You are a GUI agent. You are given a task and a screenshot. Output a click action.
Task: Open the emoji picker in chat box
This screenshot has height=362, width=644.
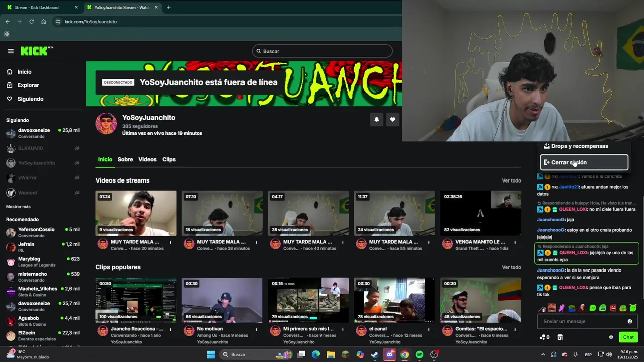(x=629, y=321)
